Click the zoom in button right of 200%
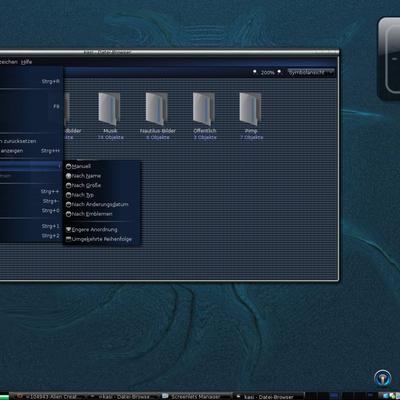The image size is (400, 400). pos(279,72)
